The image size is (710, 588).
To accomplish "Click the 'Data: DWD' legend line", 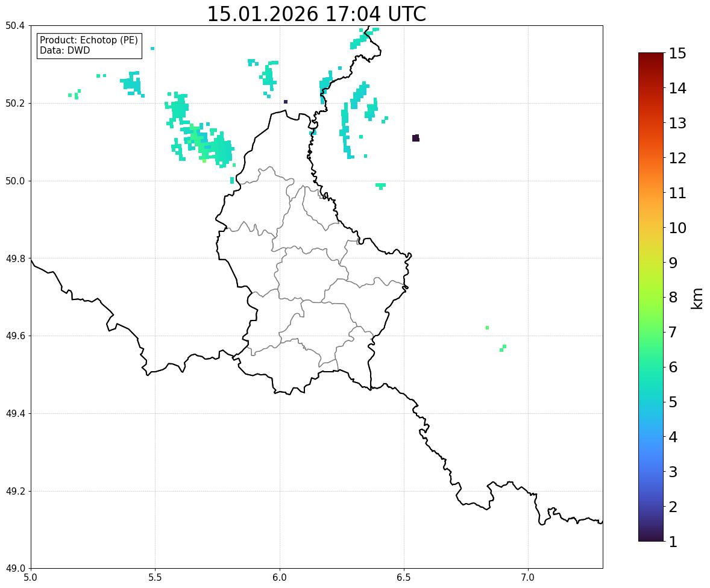I will 64,50.
